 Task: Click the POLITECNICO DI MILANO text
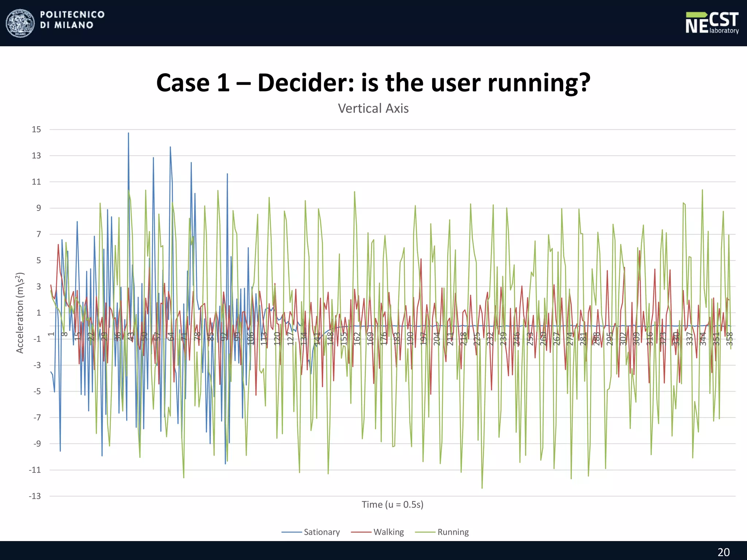[72, 20]
